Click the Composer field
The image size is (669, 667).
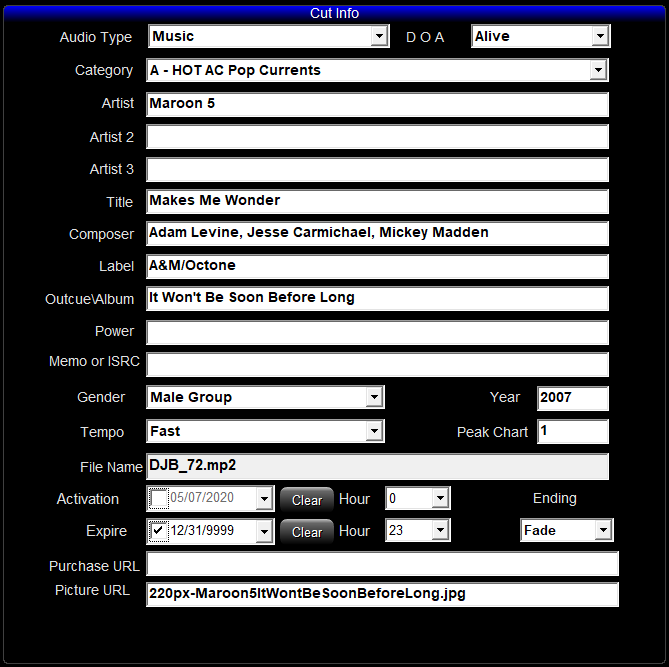pos(377,233)
